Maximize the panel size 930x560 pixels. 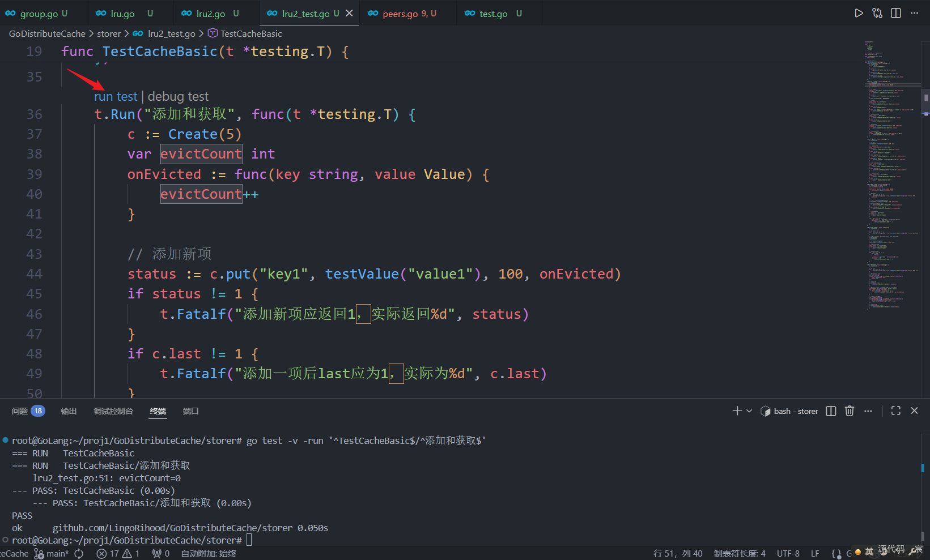[x=896, y=411]
